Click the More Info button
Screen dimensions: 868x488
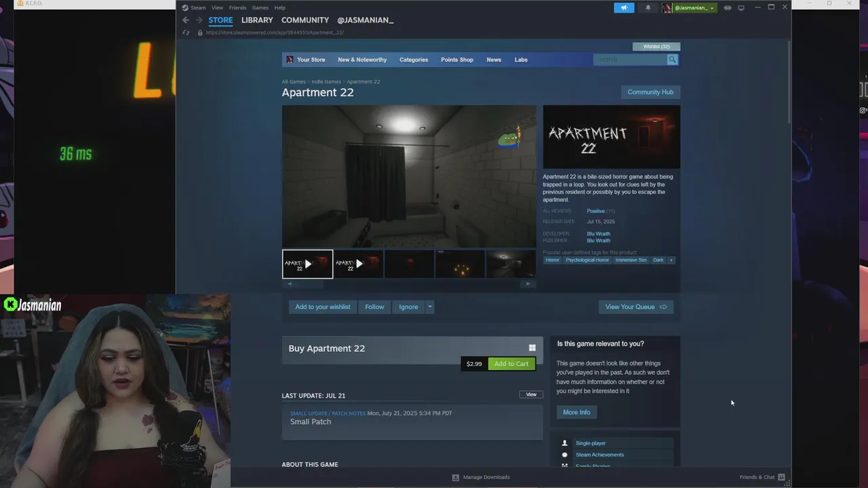[576, 412]
